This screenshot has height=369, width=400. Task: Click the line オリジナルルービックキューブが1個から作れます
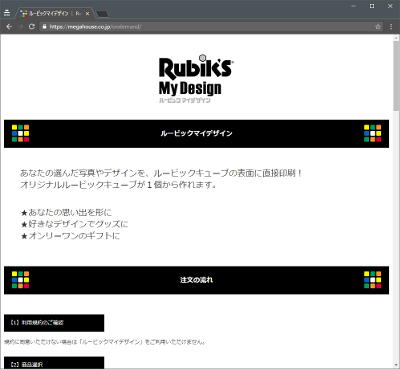point(118,184)
